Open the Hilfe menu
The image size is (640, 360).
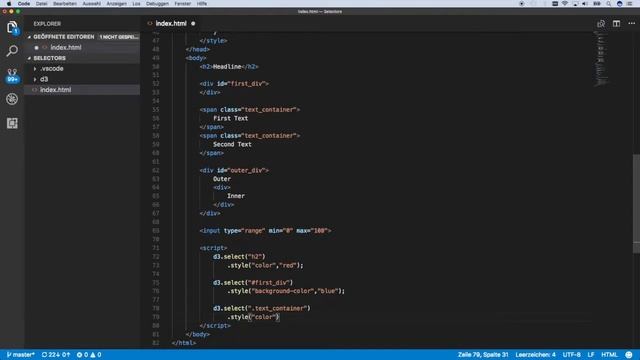pos(202,4)
